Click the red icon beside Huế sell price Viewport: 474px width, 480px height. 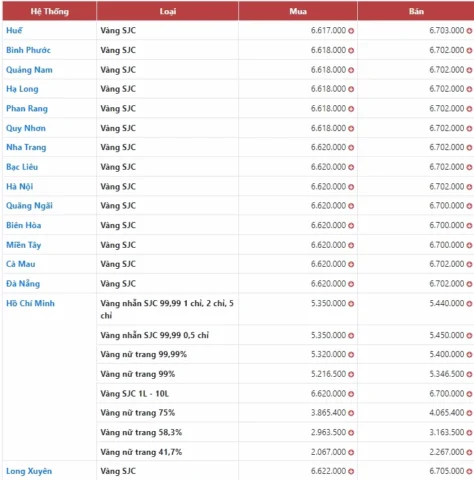(x=469, y=31)
